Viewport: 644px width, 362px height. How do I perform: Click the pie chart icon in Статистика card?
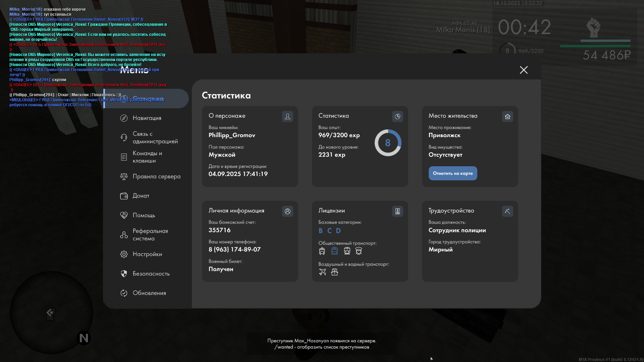click(x=397, y=116)
